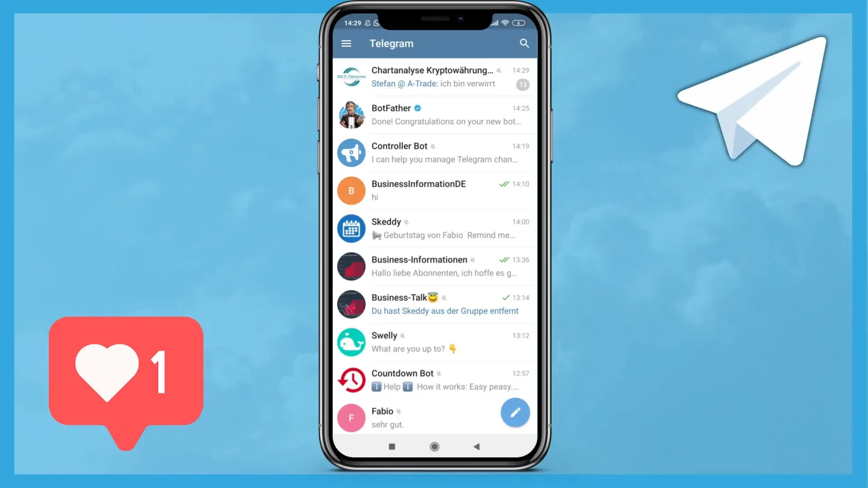Viewport: 868px width, 488px height.
Task: Tap the search icon in Telegram
Action: [524, 43]
